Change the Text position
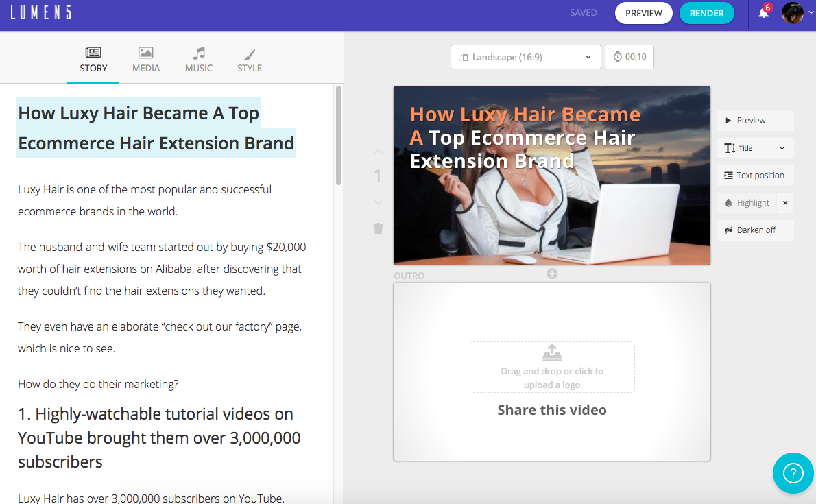 click(756, 176)
